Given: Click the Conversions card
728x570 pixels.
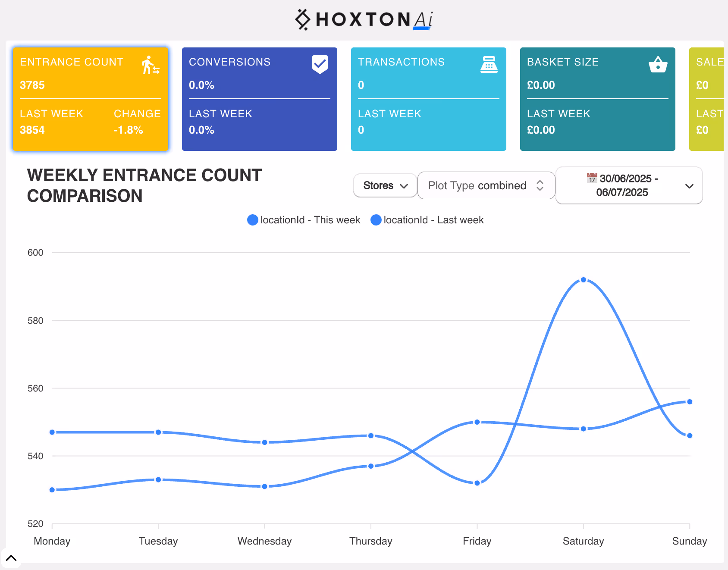Looking at the screenshot, I should [x=259, y=99].
